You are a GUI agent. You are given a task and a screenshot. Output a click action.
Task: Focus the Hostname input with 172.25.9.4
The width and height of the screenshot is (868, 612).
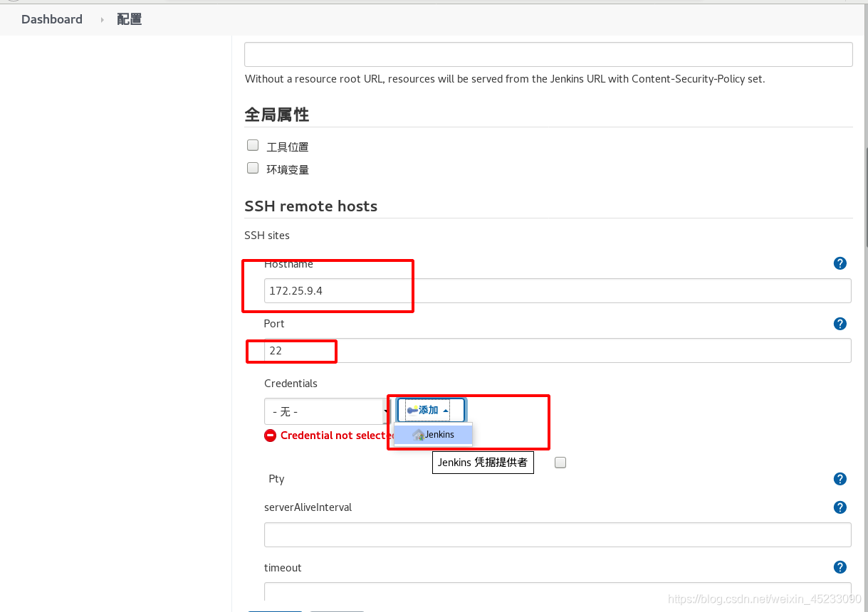pyautogui.click(x=558, y=290)
